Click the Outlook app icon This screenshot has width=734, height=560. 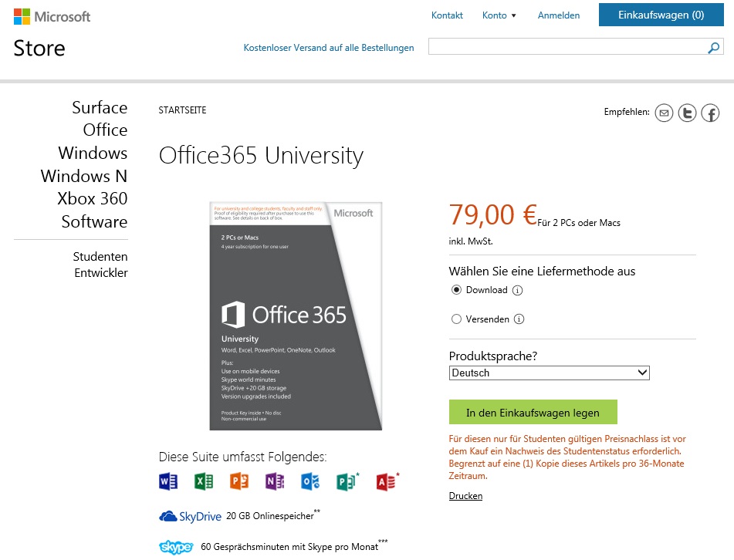(310, 481)
